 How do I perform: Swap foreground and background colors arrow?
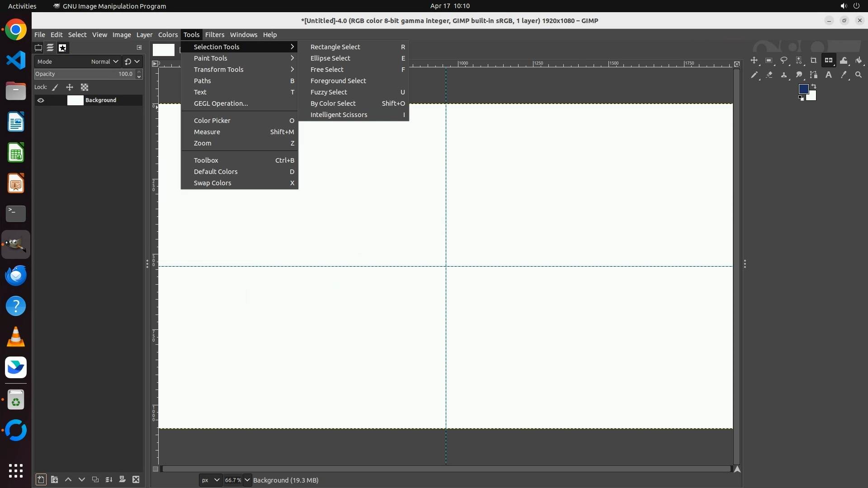click(x=814, y=86)
